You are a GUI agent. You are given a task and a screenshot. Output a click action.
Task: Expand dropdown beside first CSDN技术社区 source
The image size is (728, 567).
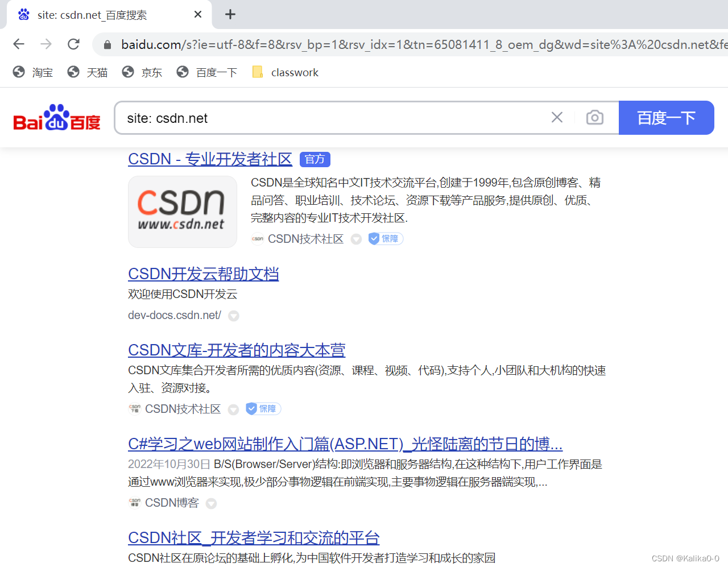click(x=356, y=239)
